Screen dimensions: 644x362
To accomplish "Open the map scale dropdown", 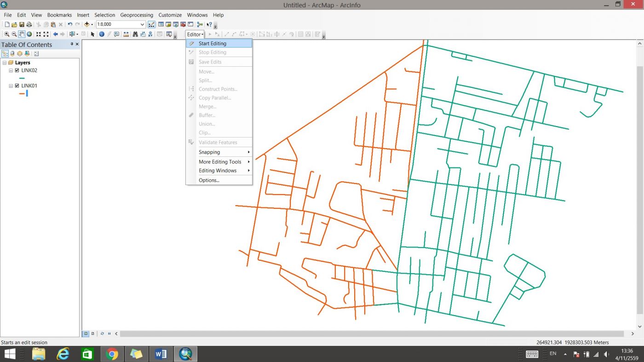I will pos(142,24).
